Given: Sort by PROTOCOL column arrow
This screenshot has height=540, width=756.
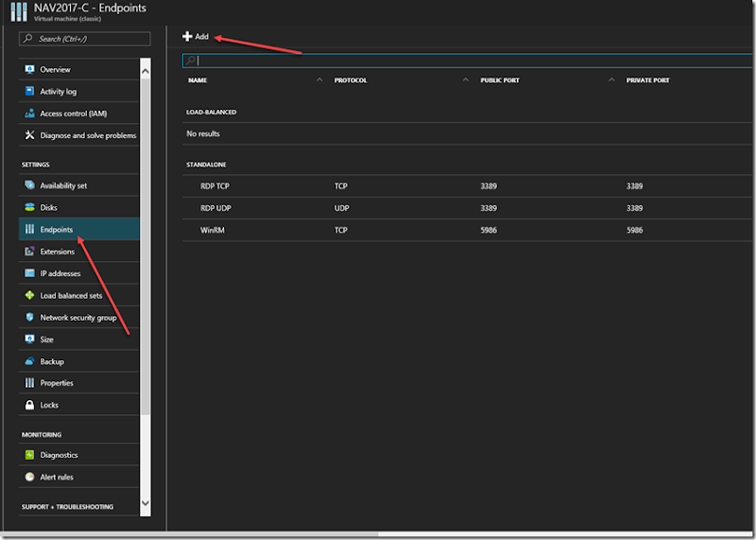Looking at the screenshot, I should tap(465, 79).
